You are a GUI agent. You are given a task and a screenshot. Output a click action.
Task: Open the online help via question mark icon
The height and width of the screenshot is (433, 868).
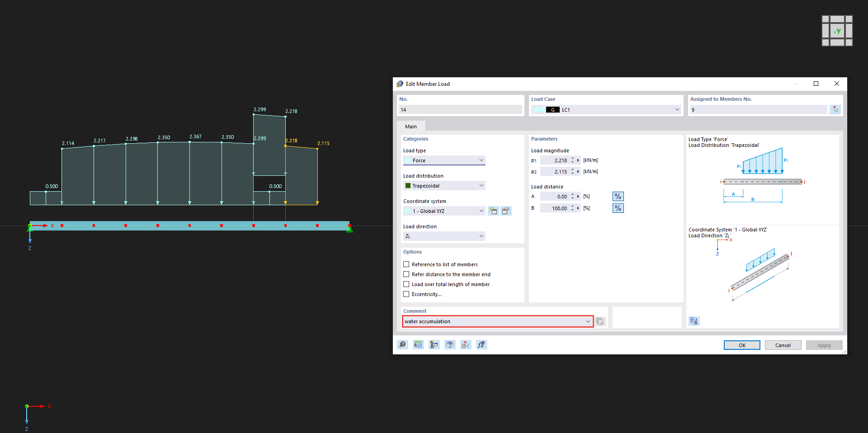(402, 344)
